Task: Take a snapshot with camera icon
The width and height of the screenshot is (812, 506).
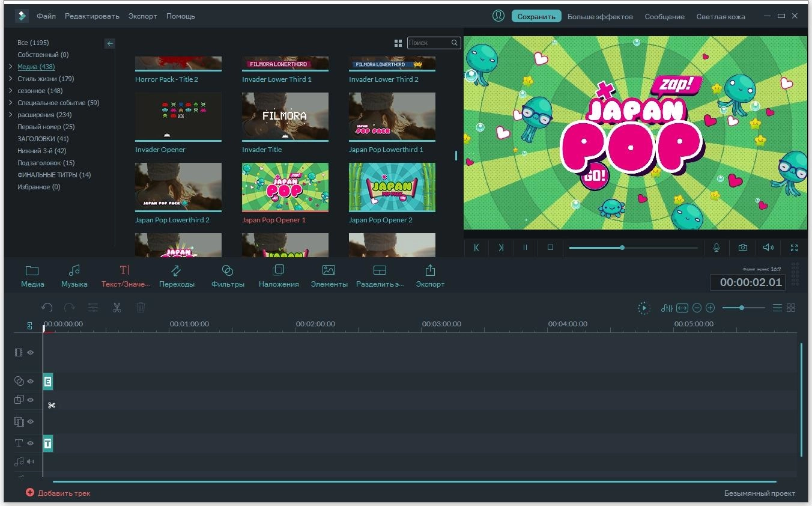Action: pos(743,247)
